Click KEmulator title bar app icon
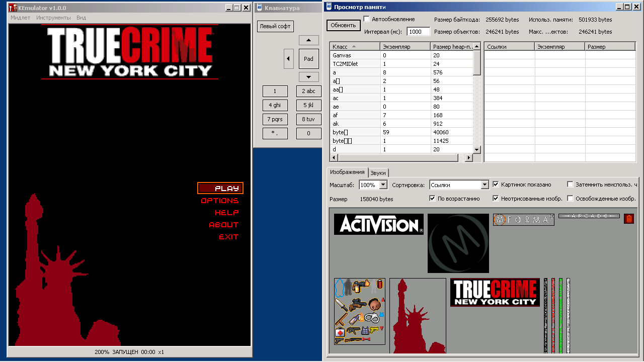Image resolution: width=644 pixels, height=362 pixels. pos(13,8)
